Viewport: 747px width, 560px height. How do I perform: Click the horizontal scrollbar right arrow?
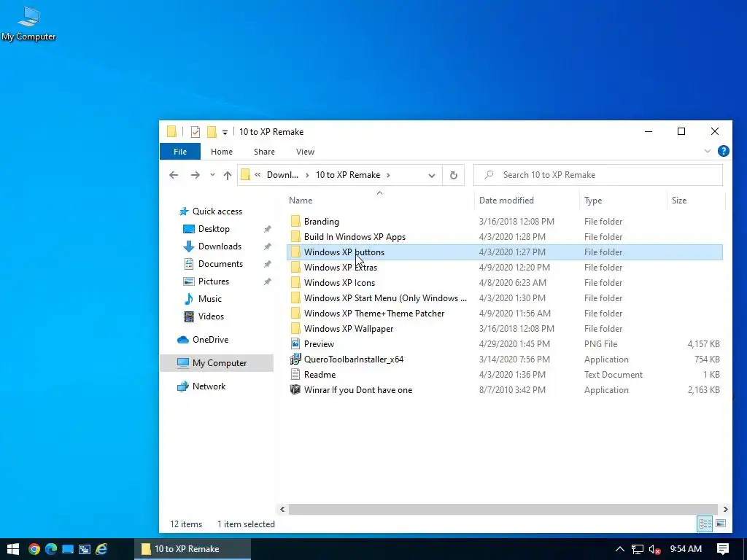[x=725, y=509]
